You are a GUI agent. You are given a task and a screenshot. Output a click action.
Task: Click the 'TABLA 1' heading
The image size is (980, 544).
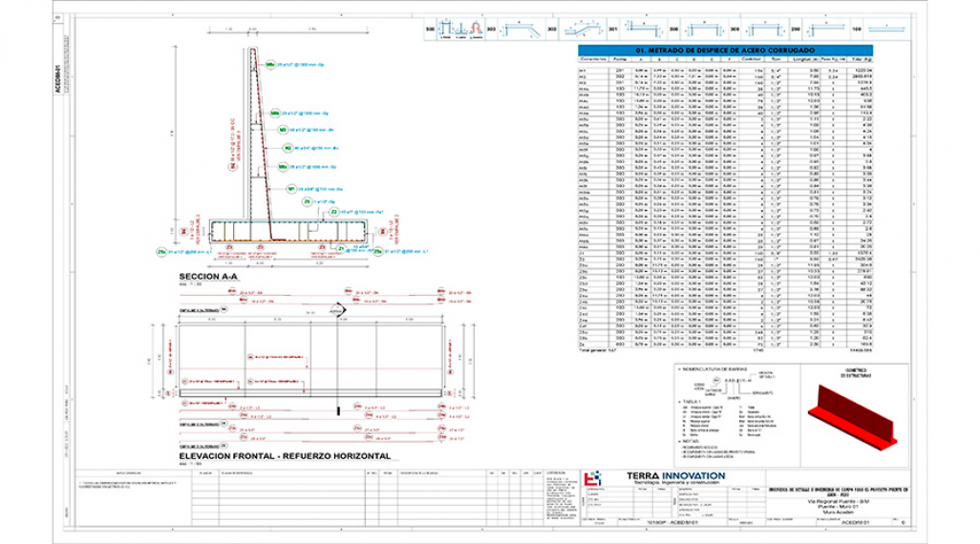point(692,402)
